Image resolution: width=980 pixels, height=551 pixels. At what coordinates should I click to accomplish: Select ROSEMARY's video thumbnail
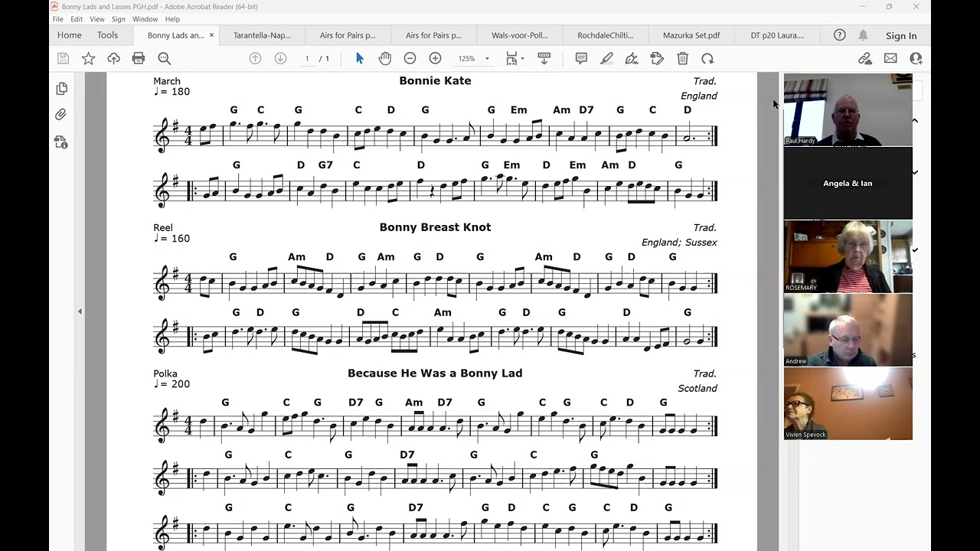click(848, 256)
